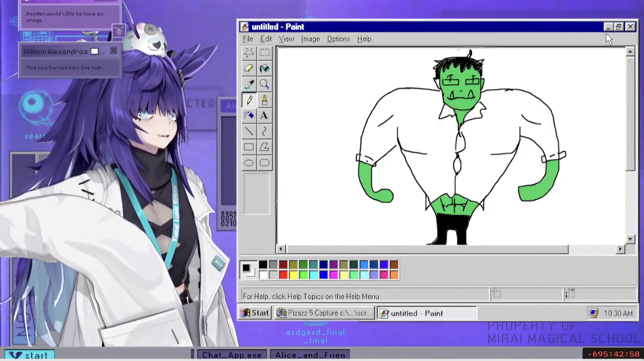Choose the dark red palette color

click(283, 265)
